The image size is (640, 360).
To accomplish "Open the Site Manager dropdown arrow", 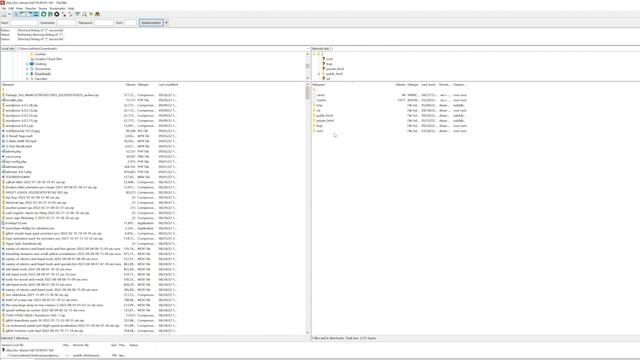I will pyautogui.click(x=9, y=14).
